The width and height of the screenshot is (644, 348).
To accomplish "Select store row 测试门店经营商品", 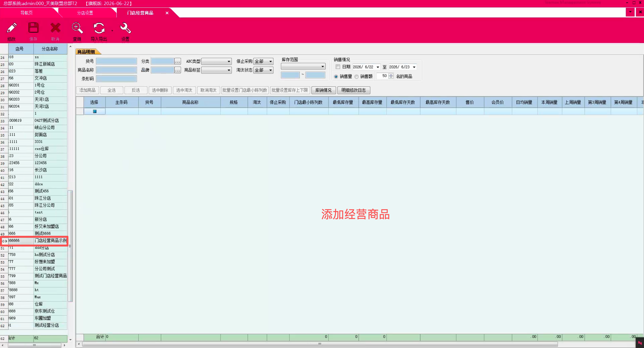I will coord(34,276).
